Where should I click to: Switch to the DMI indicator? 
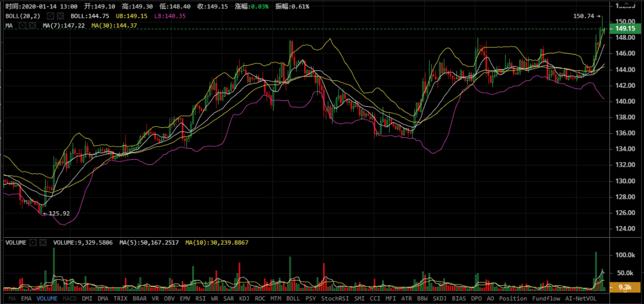pos(87,299)
